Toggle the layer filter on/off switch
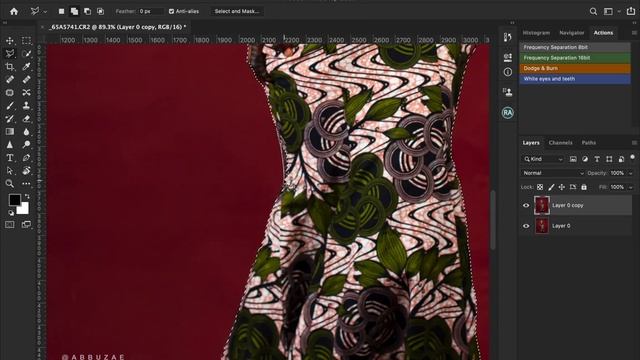 (x=632, y=157)
